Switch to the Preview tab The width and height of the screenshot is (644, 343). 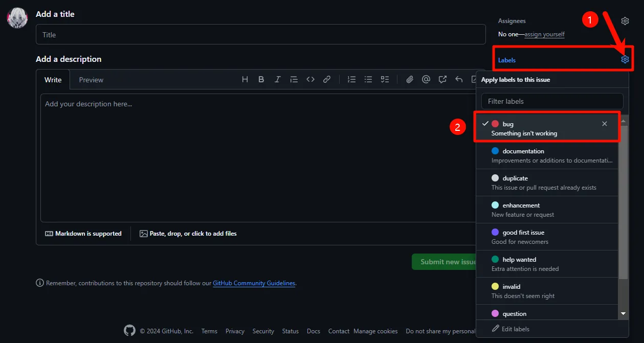click(x=91, y=80)
